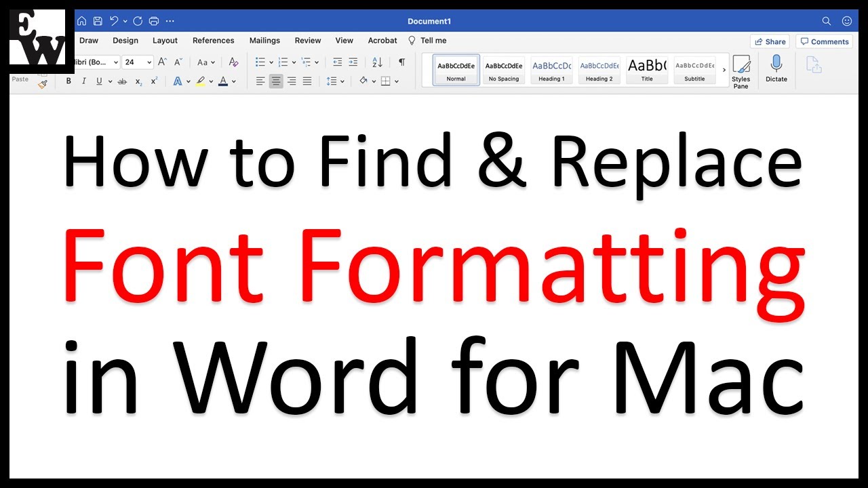This screenshot has height=488, width=868.
Task: Open the Acrobat tab
Action: click(382, 41)
